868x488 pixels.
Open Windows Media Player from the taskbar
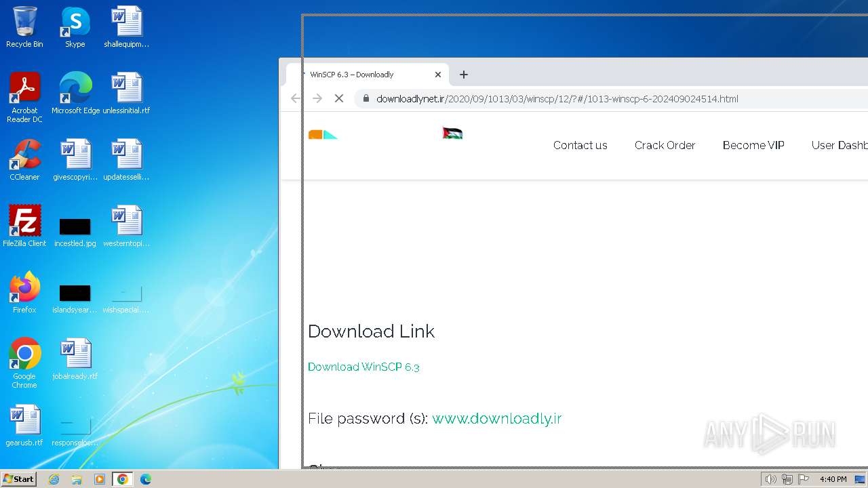pos(100,479)
